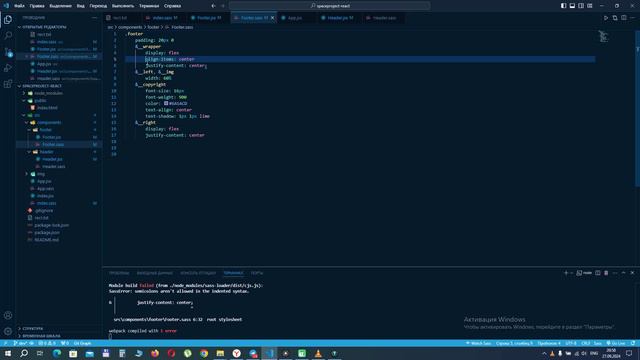Viewport: 640px width, 360px height.
Task: Open the Accounts menu icon
Action: point(8,315)
